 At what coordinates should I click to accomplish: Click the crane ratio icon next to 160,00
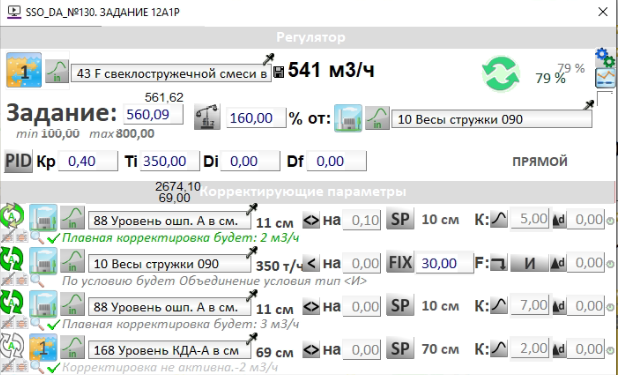207,117
